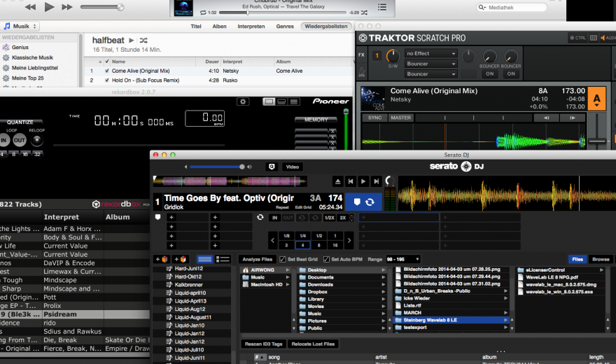Disable the Set Auto BPM checkbox
Image resolution: width=616 pixels, height=364 pixels.
tap(326, 260)
